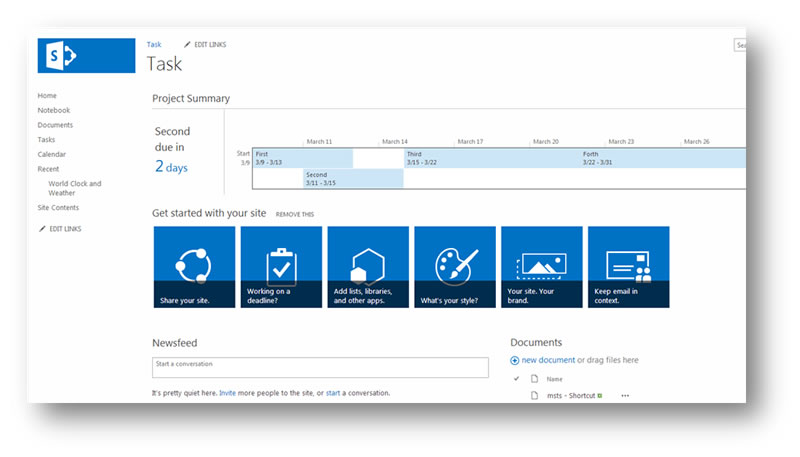The width and height of the screenshot is (800, 457).
Task: Open Calendar from the left navigation
Action: click(x=52, y=154)
